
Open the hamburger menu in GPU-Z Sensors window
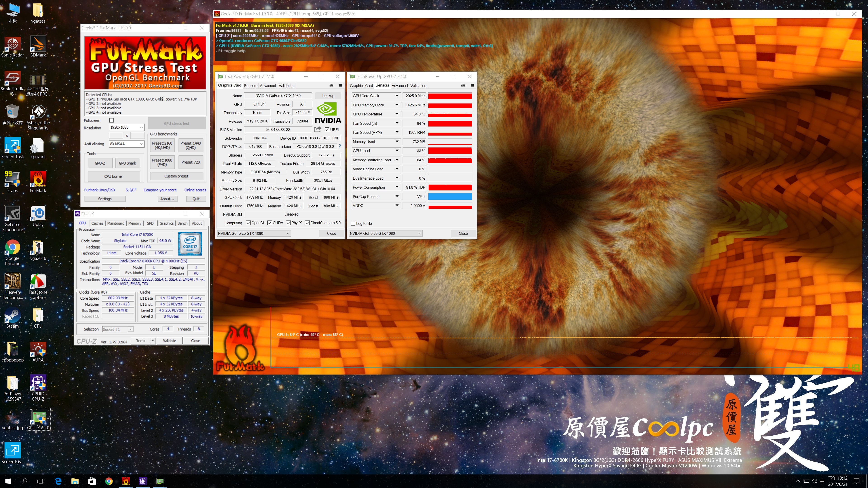(472, 86)
